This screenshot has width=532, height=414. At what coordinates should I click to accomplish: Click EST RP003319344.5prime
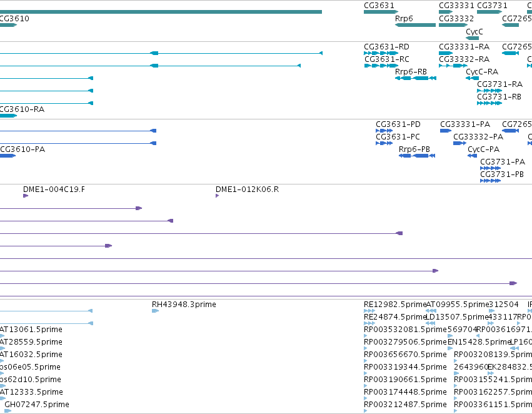click(405, 367)
